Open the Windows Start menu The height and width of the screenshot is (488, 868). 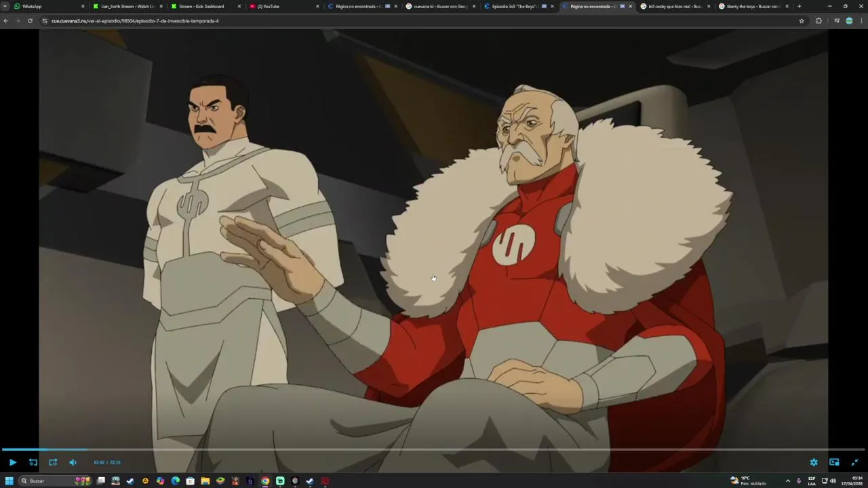pos(9,481)
